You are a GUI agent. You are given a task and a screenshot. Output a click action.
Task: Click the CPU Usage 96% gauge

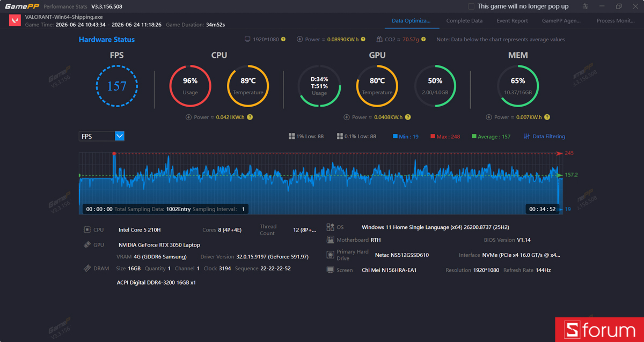(x=190, y=86)
